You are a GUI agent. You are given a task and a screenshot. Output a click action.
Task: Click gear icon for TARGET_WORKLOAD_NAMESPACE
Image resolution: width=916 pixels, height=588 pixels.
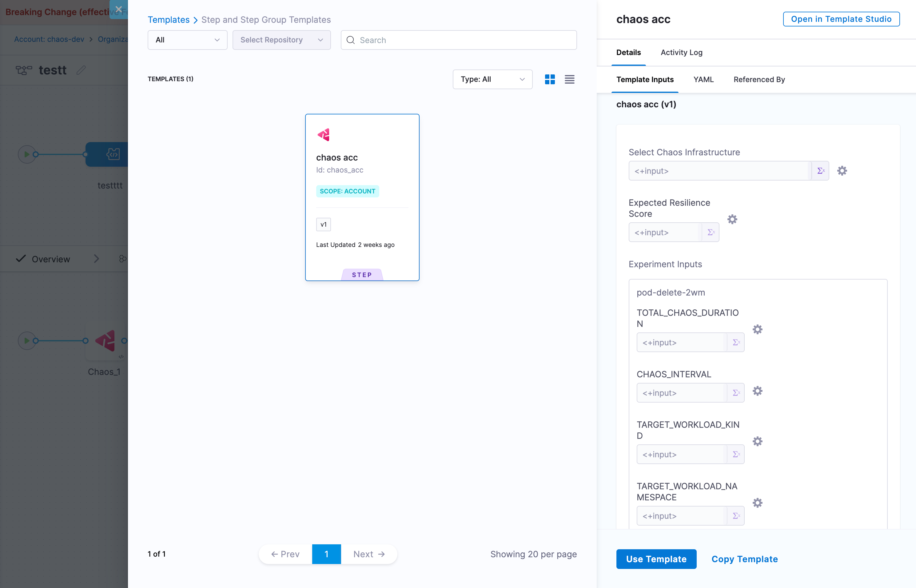point(757,503)
